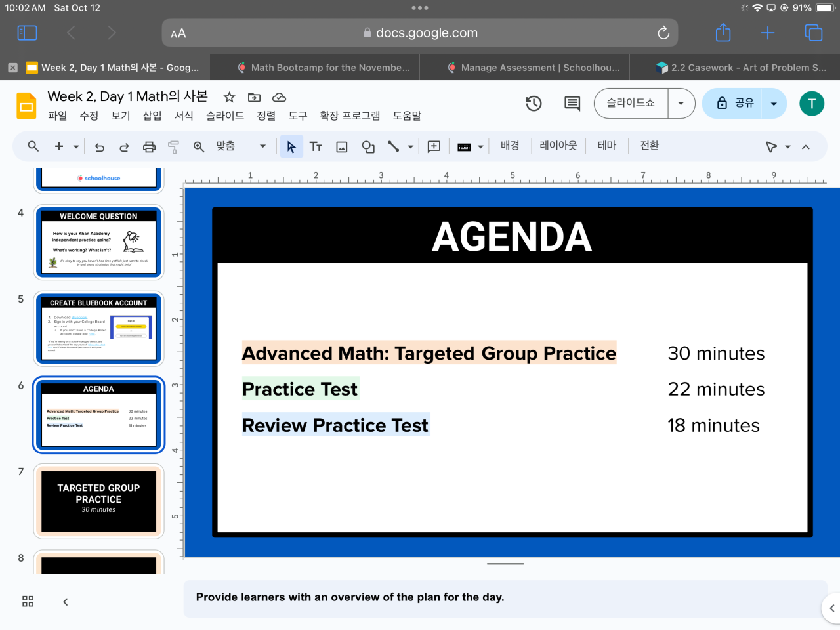Reload the docs.google.com page
Viewport: 840px width, 630px height.
coord(663,33)
